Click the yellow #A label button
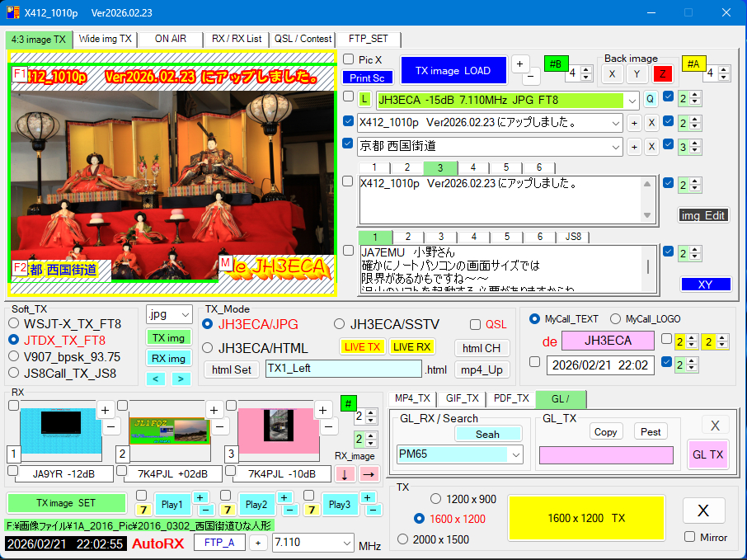Screen dimensions: 747x560 coord(693,64)
